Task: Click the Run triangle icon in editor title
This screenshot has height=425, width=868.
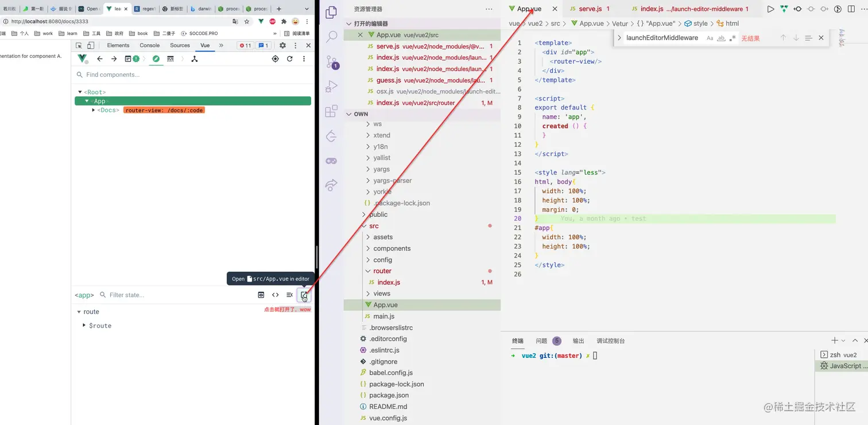Action: [x=770, y=9]
